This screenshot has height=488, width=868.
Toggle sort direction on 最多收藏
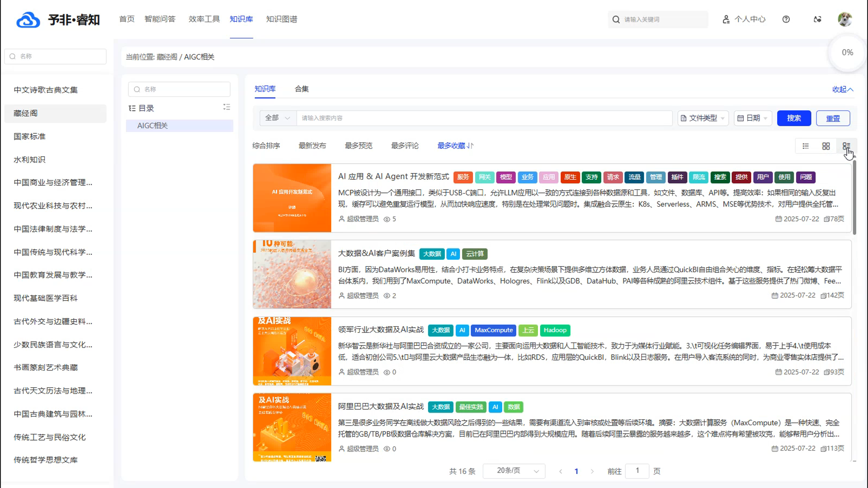click(471, 145)
